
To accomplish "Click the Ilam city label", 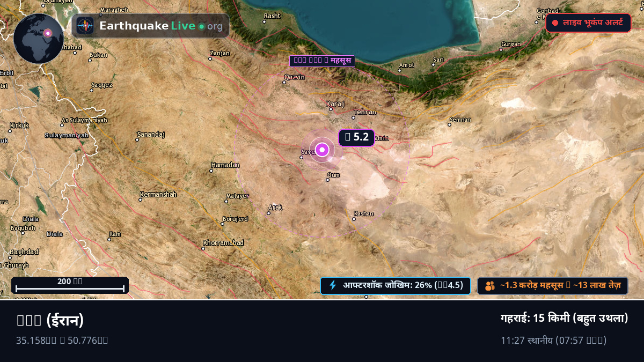I will point(115,234).
